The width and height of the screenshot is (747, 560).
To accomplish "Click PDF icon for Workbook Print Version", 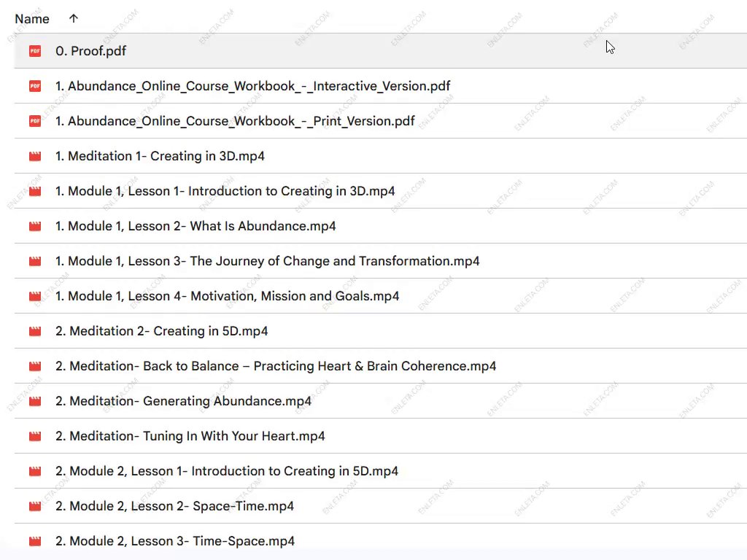I will click(35, 121).
